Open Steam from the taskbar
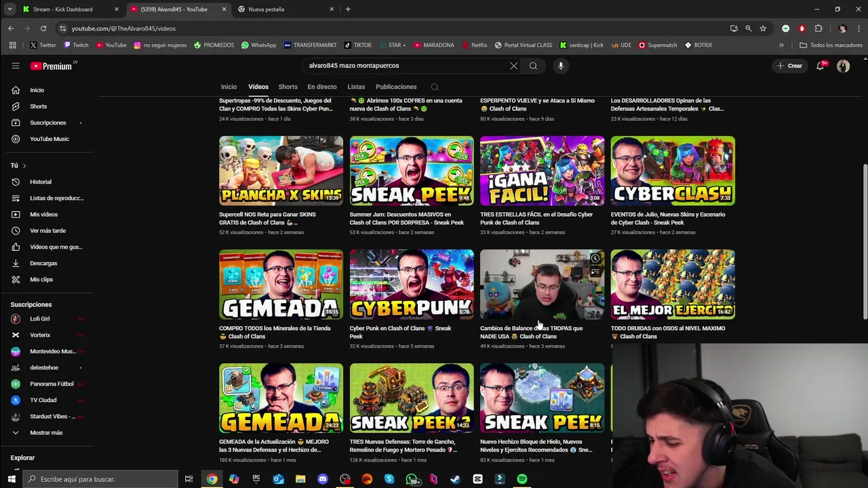Image resolution: width=868 pixels, height=488 pixels. [x=456, y=479]
